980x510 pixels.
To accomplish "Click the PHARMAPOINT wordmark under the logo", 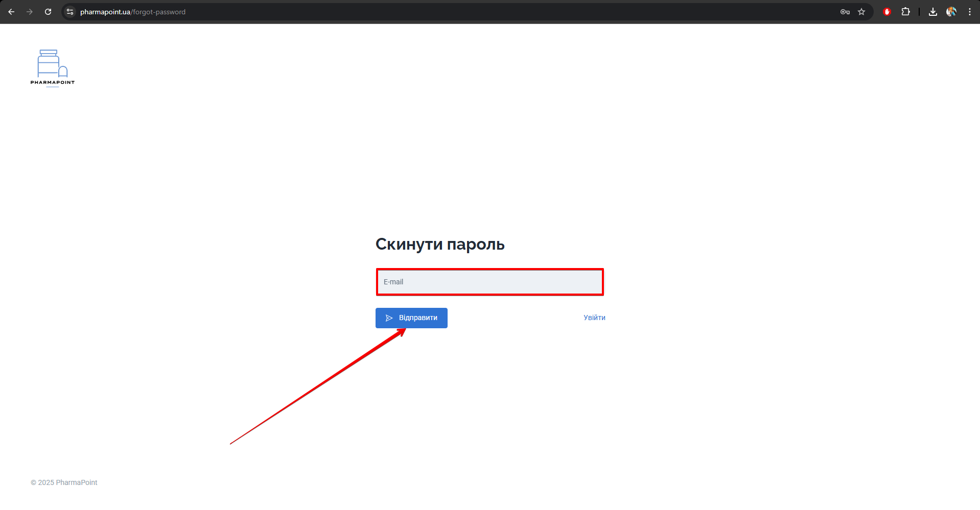I will 53,82.
